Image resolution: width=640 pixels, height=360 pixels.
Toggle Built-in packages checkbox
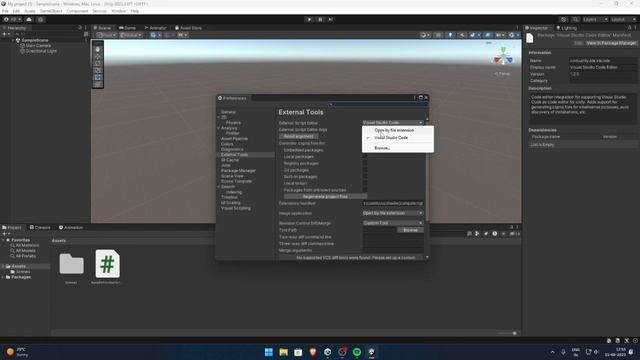pos(365,177)
